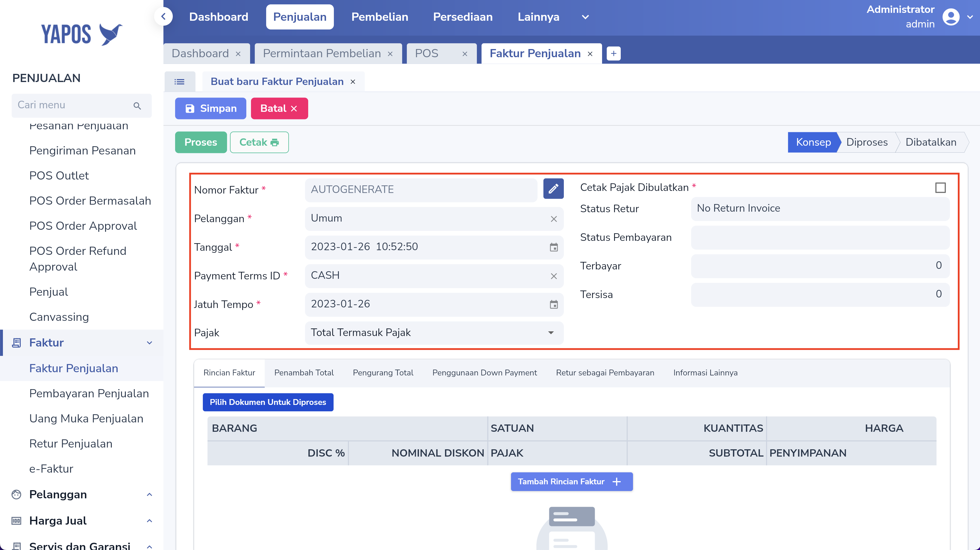Open POS Order Bermasalah in sidebar
980x550 pixels.
pos(90,201)
